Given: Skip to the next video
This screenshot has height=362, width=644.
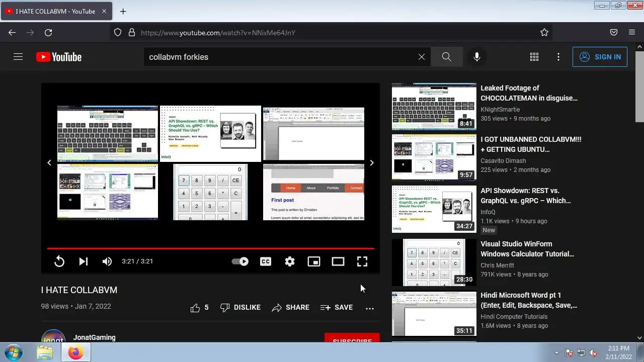Looking at the screenshot, I should click(x=84, y=261).
